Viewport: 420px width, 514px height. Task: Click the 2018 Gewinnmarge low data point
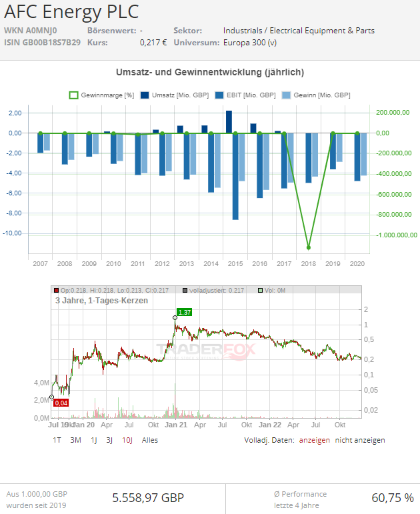[x=309, y=247]
